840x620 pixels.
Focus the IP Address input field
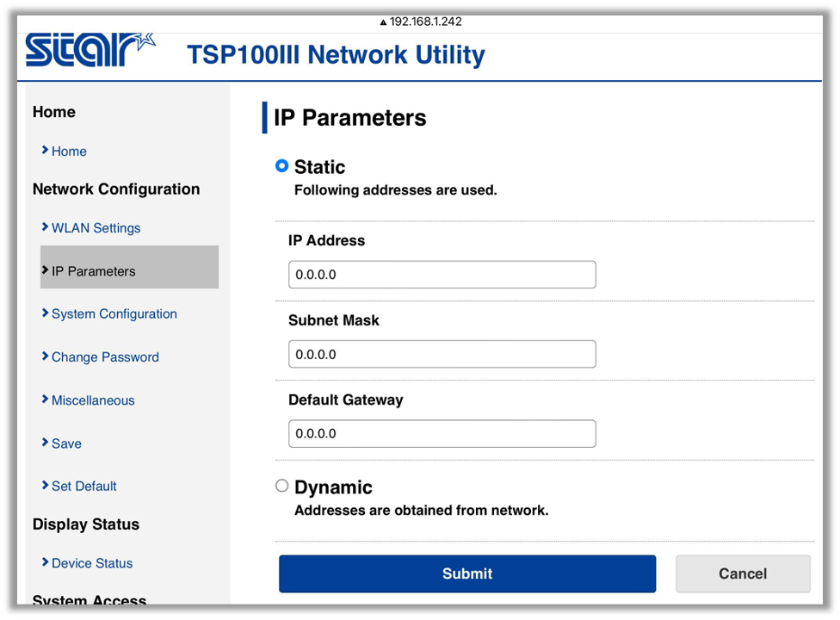pos(442,275)
